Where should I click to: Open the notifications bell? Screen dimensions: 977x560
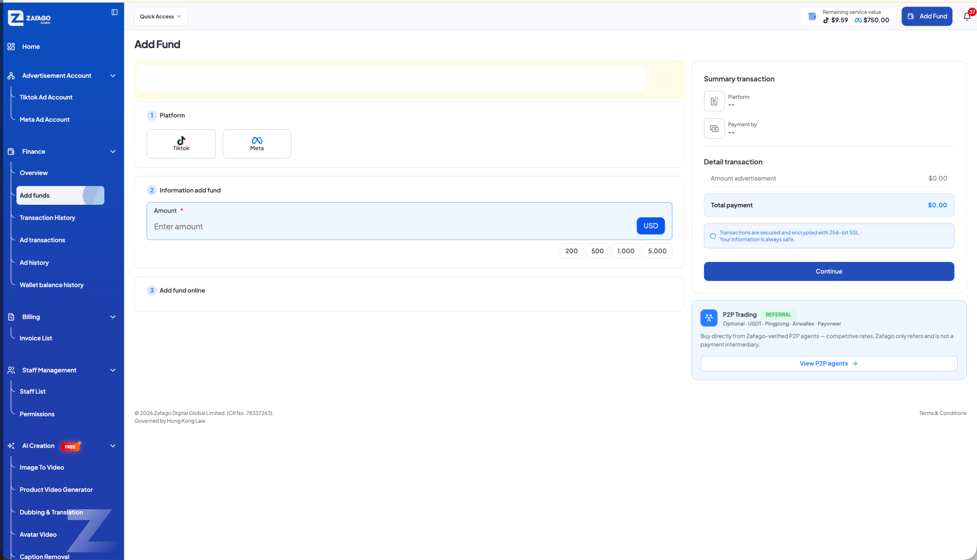pyautogui.click(x=967, y=16)
